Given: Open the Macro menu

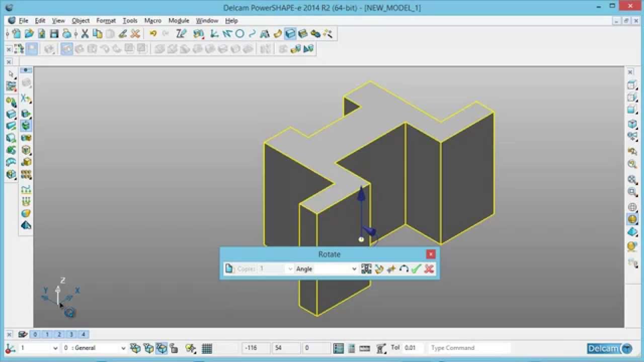Looking at the screenshot, I should [152, 21].
